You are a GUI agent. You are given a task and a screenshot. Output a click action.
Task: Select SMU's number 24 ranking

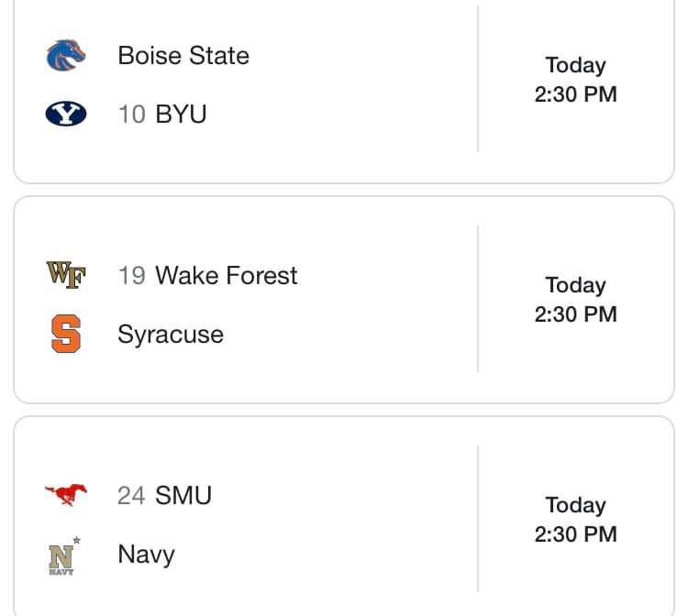click(131, 495)
